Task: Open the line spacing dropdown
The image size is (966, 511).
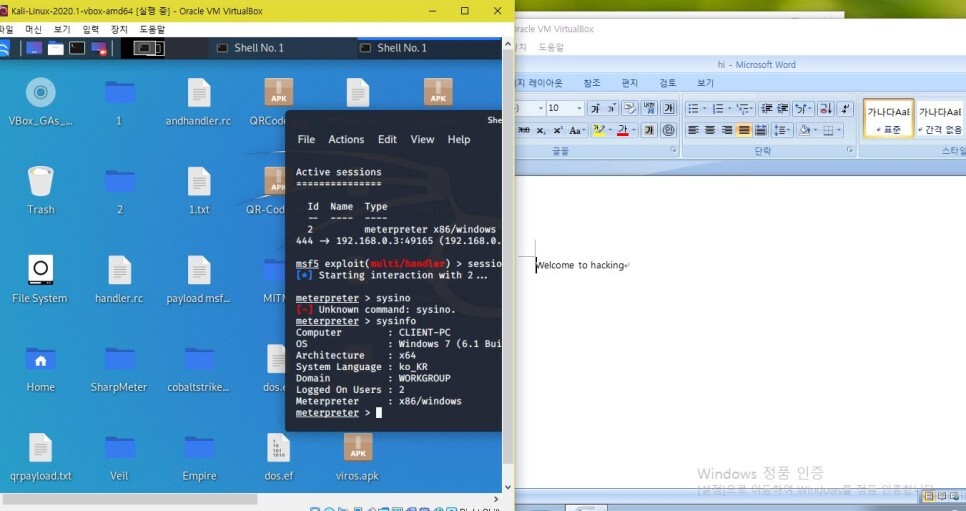Action: 782,130
